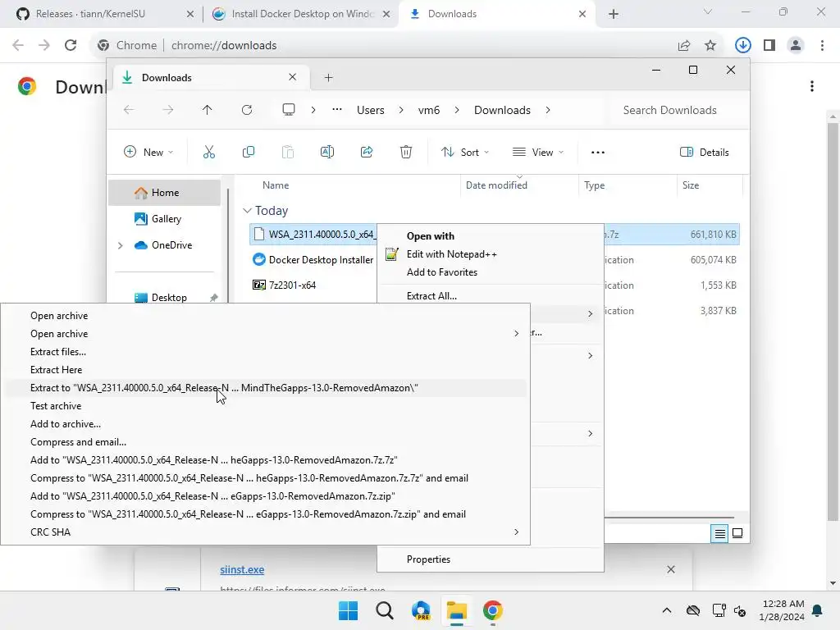Open the Sort dropdown in Explorer
The height and width of the screenshot is (630, 840).
point(464,152)
